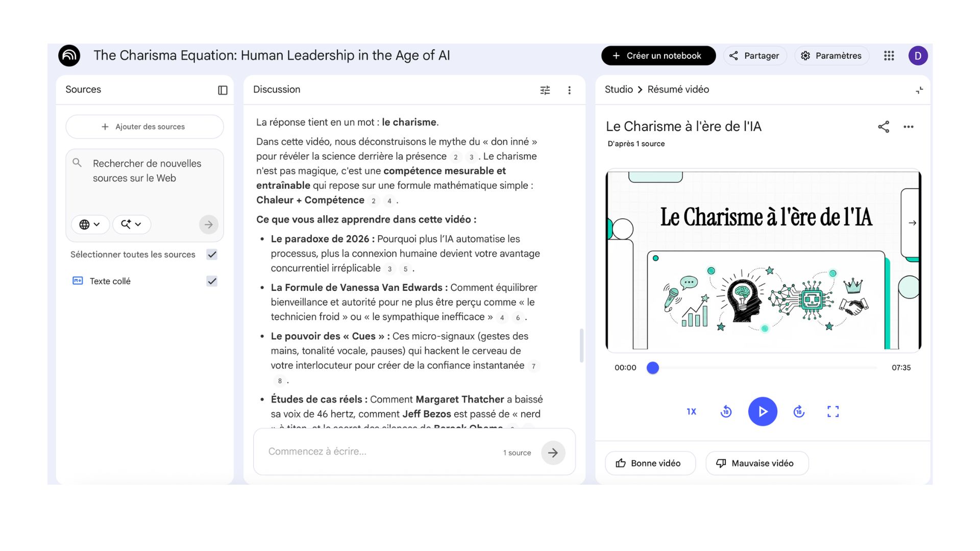Click the Texte collé source type icon

(x=78, y=281)
